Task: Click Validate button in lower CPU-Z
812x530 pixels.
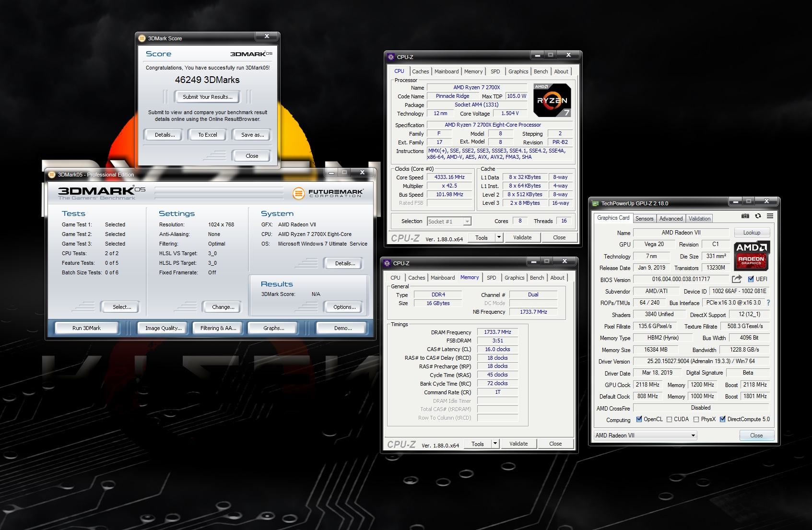Action: (x=518, y=444)
